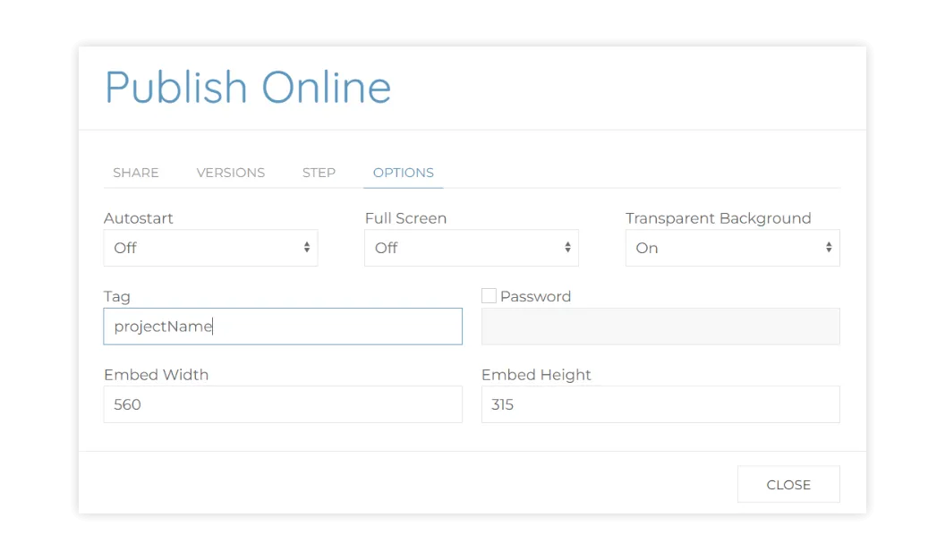
Task: Enable the Password checkbox
Action: pyautogui.click(x=489, y=296)
